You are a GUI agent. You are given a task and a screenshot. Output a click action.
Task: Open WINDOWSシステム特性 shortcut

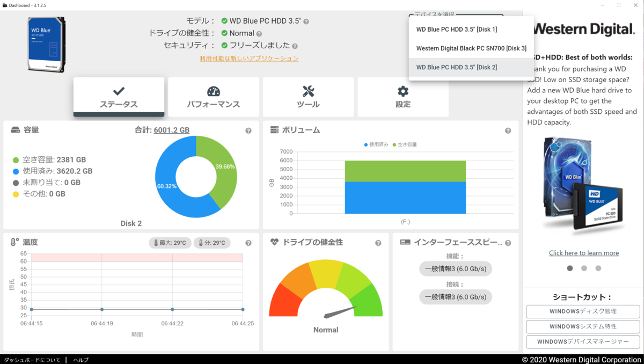click(583, 326)
